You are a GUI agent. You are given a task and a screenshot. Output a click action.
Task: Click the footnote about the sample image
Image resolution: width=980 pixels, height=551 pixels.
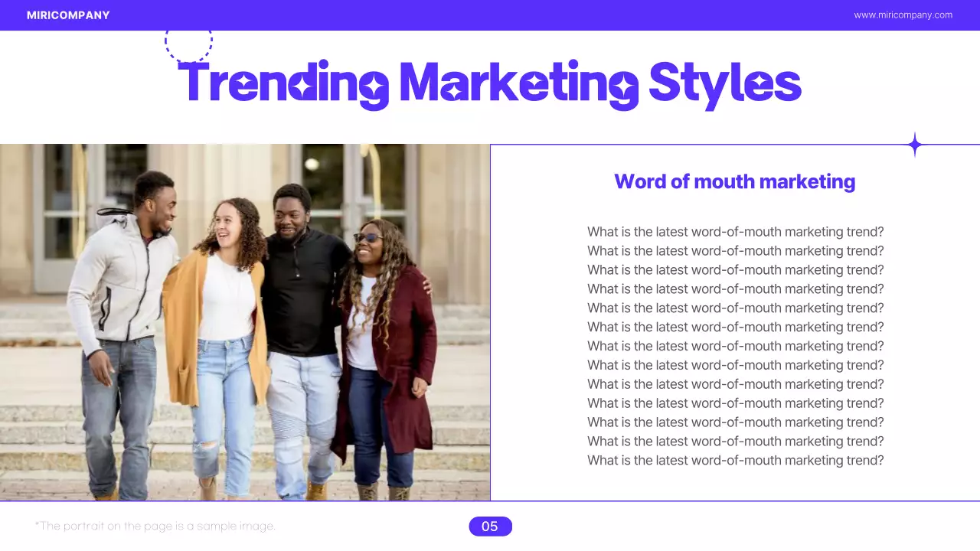pyautogui.click(x=155, y=526)
